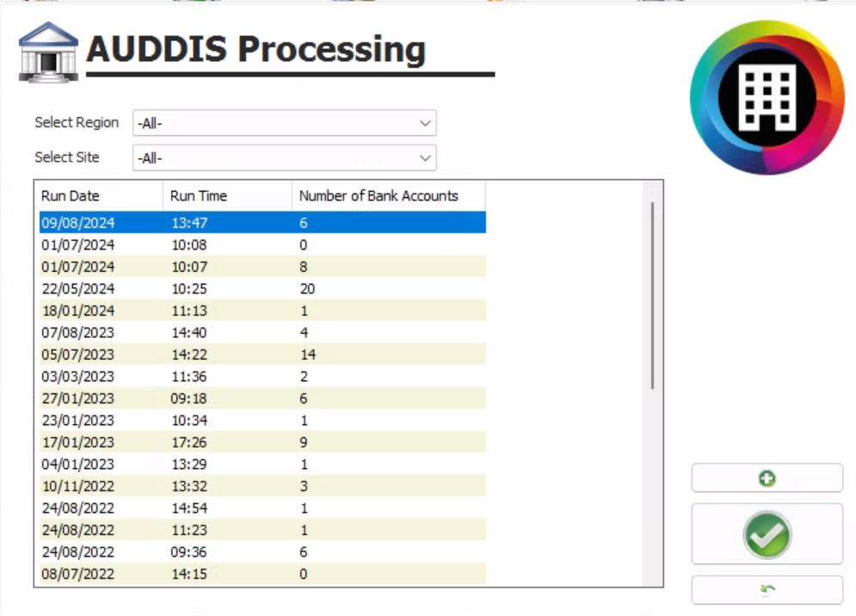
Task: Select the run dated 04/01/2023
Action: pos(262,465)
